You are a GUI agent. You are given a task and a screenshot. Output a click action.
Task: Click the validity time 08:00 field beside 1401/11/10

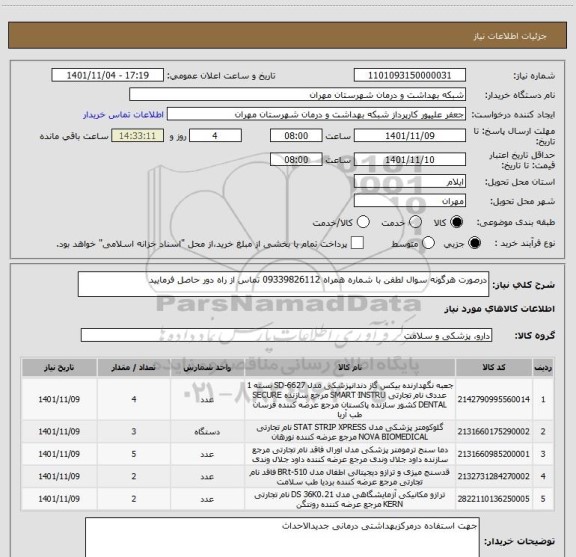pos(296,159)
